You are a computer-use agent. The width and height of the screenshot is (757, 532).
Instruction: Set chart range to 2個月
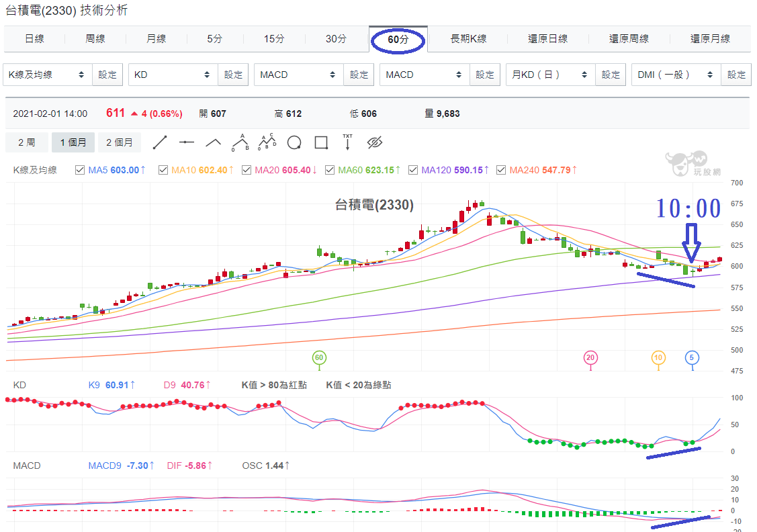[120, 142]
